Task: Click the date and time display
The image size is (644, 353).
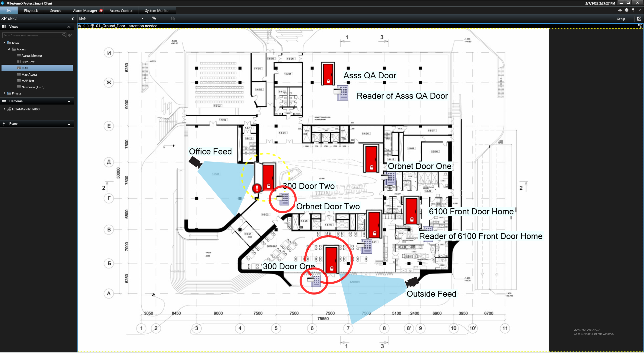Action: tap(600, 3)
